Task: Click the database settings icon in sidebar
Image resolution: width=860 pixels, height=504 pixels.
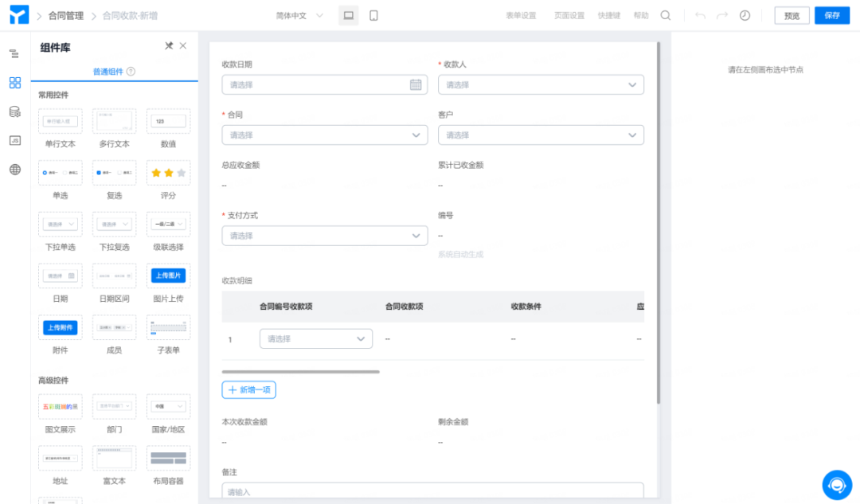Action: [x=14, y=111]
